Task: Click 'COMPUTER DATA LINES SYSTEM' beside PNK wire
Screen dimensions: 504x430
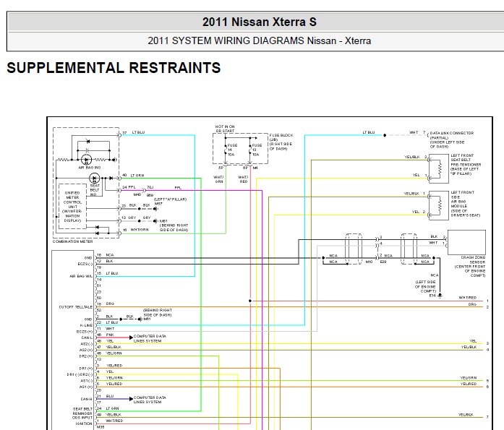Action: 150,338
